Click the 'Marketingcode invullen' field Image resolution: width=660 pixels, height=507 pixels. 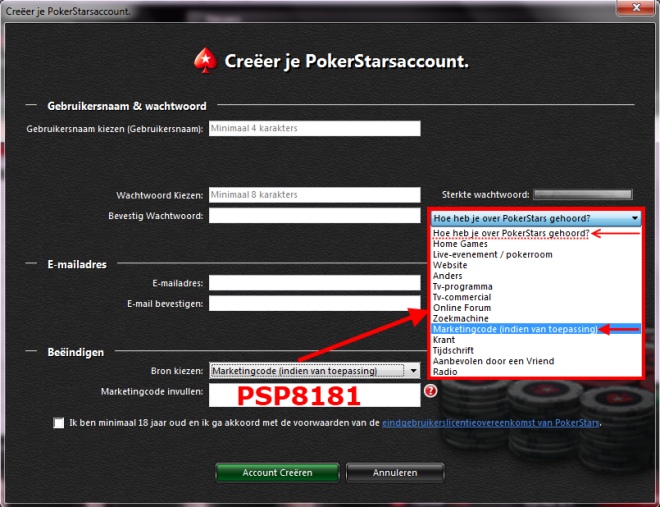pyautogui.click(x=314, y=395)
